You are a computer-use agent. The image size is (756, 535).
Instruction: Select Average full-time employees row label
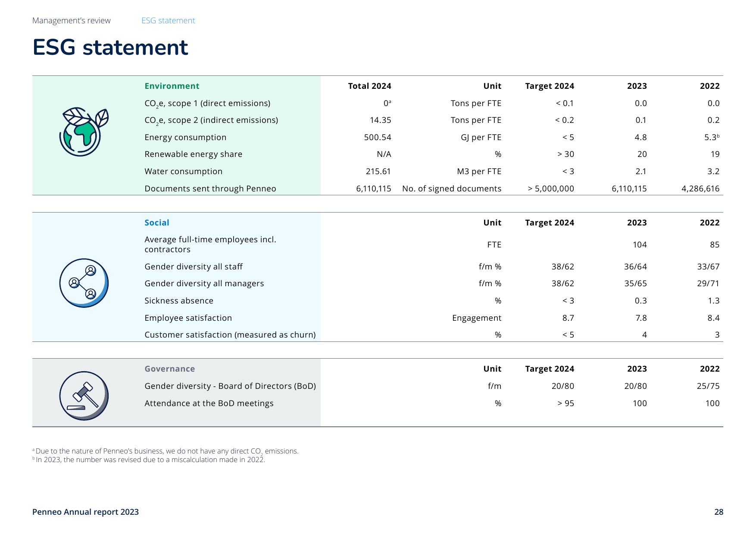pyautogui.click(x=210, y=244)
